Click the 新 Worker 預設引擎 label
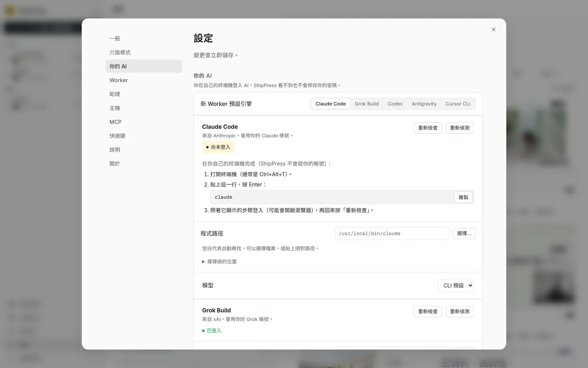Image resolution: width=588 pixels, height=368 pixels. coord(226,104)
